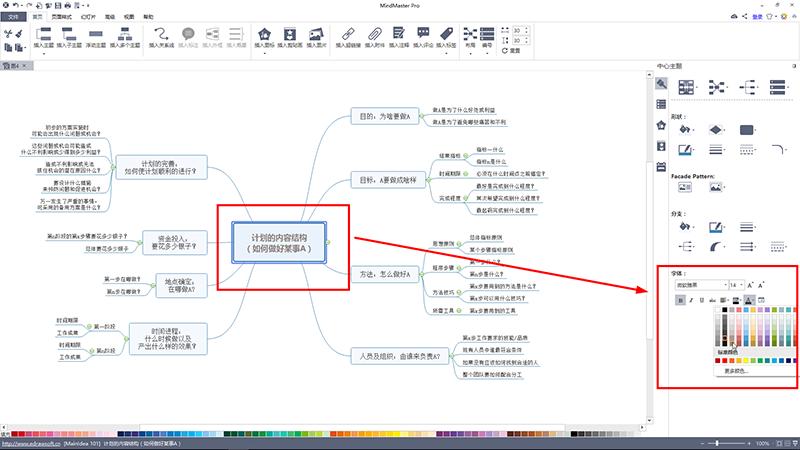Click 更多颜色... (more colors) option
The height and width of the screenshot is (450, 800).
(x=736, y=371)
